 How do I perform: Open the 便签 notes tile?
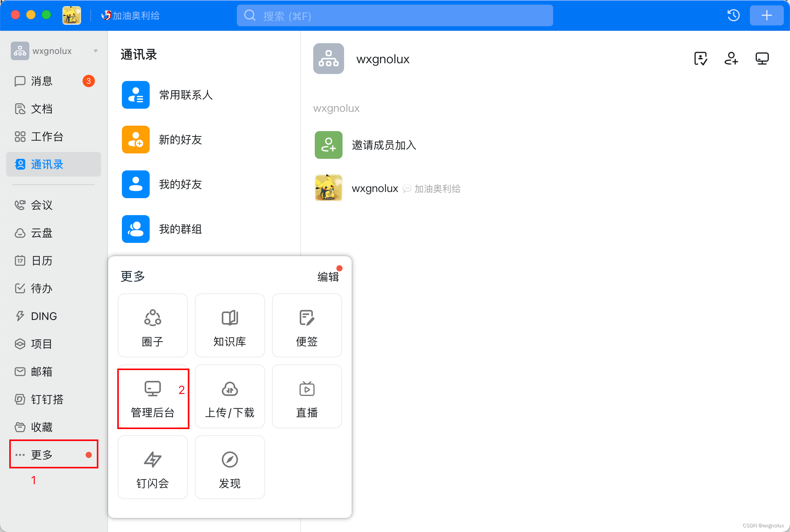[x=307, y=325]
